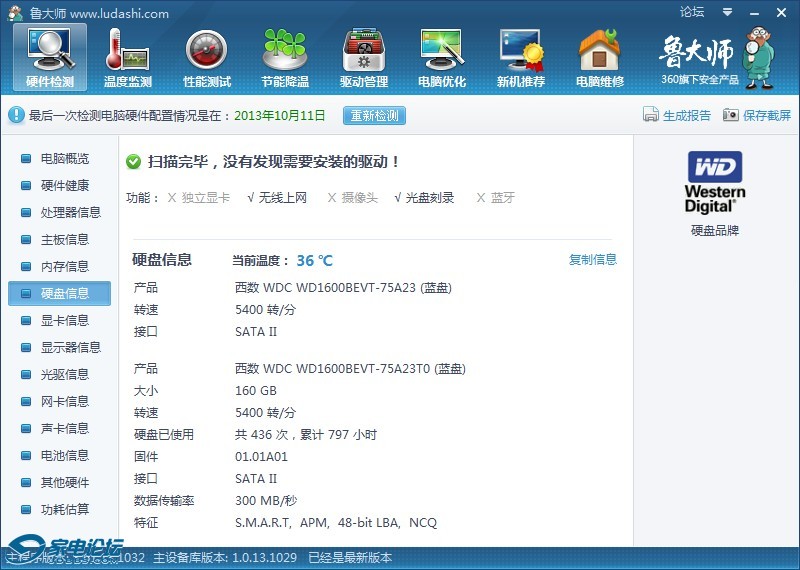Select the 电脑优化 PC optimization icon
This screenshot has width=800, height=570.
(442, 57)
